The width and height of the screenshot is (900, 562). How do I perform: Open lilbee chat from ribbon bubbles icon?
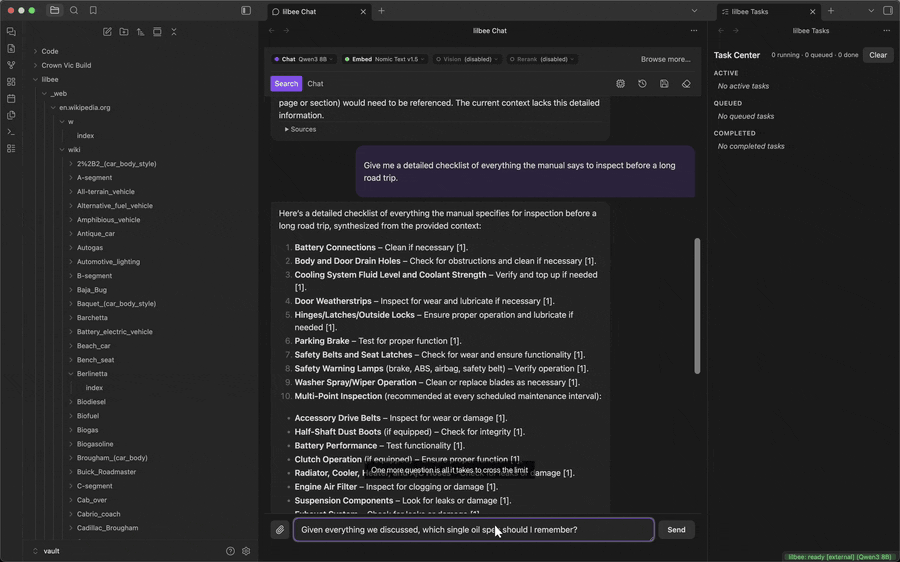pyautogui.click(x=11, y=32)
